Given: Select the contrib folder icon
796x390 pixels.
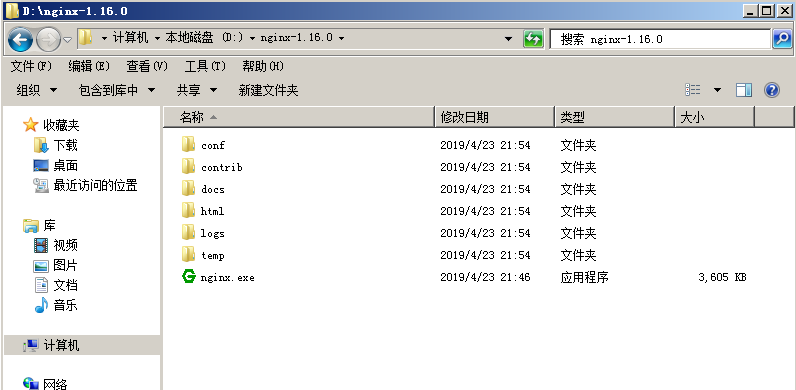Looking at the screenshot, I should pyautogui.click(x=188, y=166).
